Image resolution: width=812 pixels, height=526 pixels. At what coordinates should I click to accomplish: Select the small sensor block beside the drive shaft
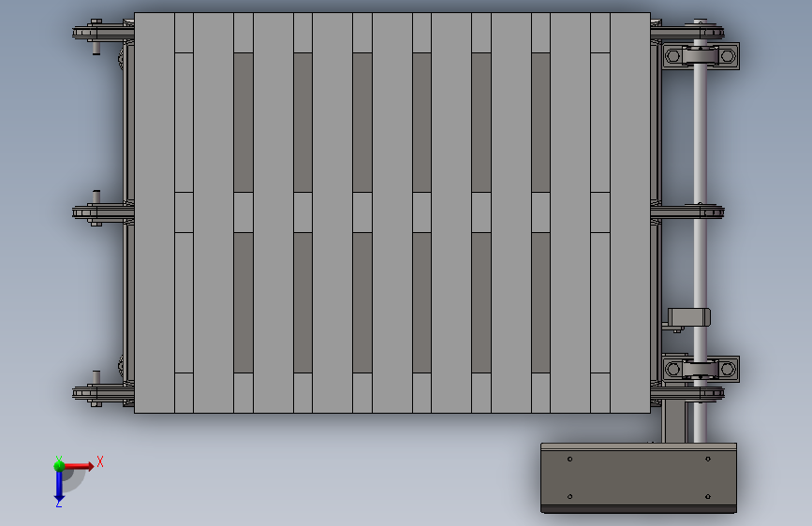688,317
